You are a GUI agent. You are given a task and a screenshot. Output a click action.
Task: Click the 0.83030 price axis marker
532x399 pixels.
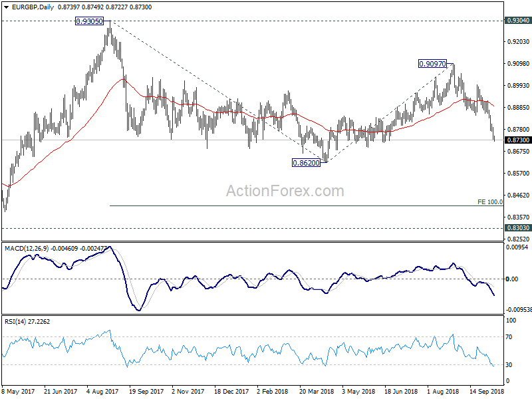pyautogui.click(x=518, y=228)
